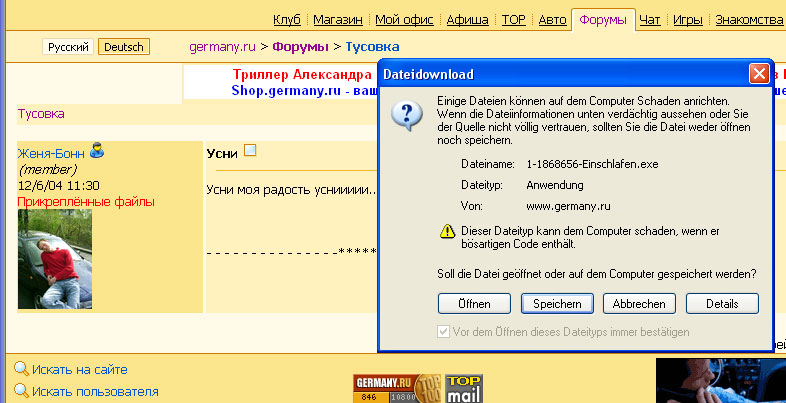
Task: Click magnifier icon beside Искать на сайте
Action: tap(22, 369)
